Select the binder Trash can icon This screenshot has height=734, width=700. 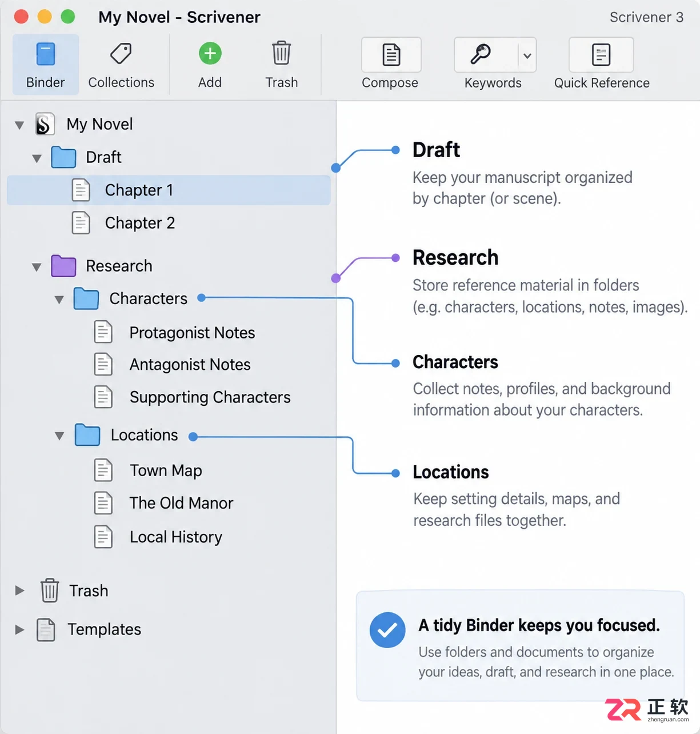tap(50, 591)
